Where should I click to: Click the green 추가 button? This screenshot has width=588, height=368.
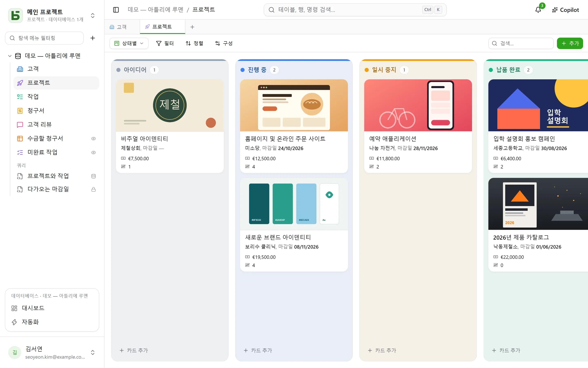[570, 43]
